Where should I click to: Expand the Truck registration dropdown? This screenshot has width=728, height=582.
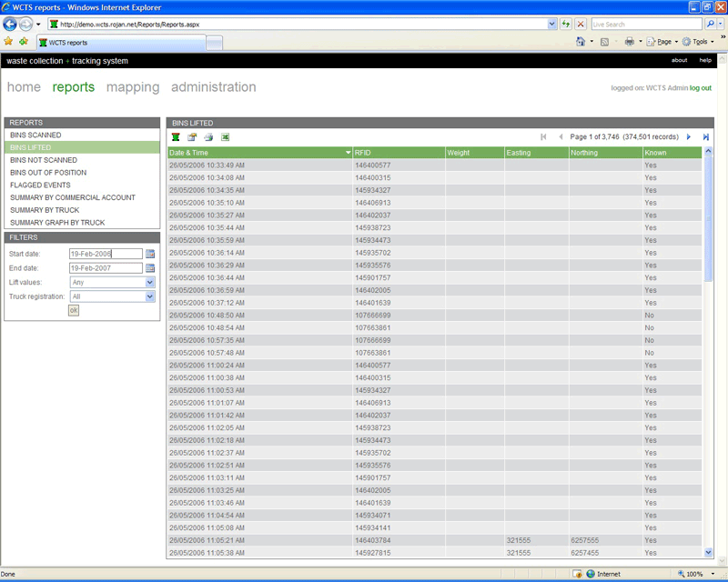(x=150, y=296)
